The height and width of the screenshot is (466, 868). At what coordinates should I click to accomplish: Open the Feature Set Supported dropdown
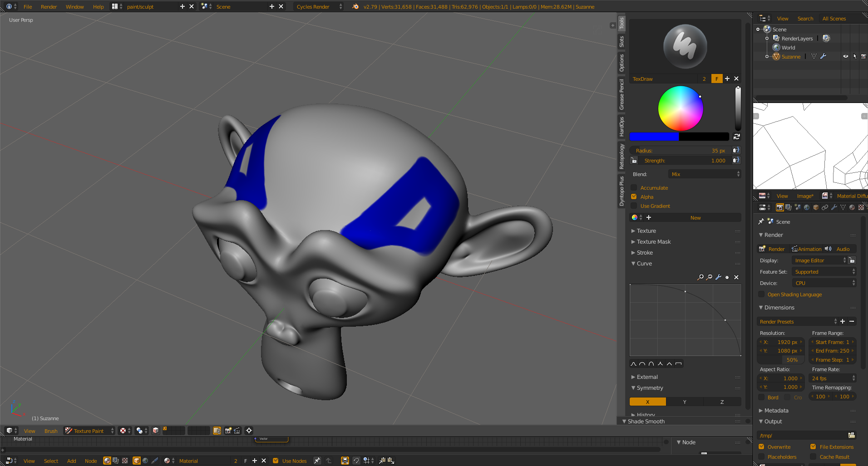[x=824, y=272]
